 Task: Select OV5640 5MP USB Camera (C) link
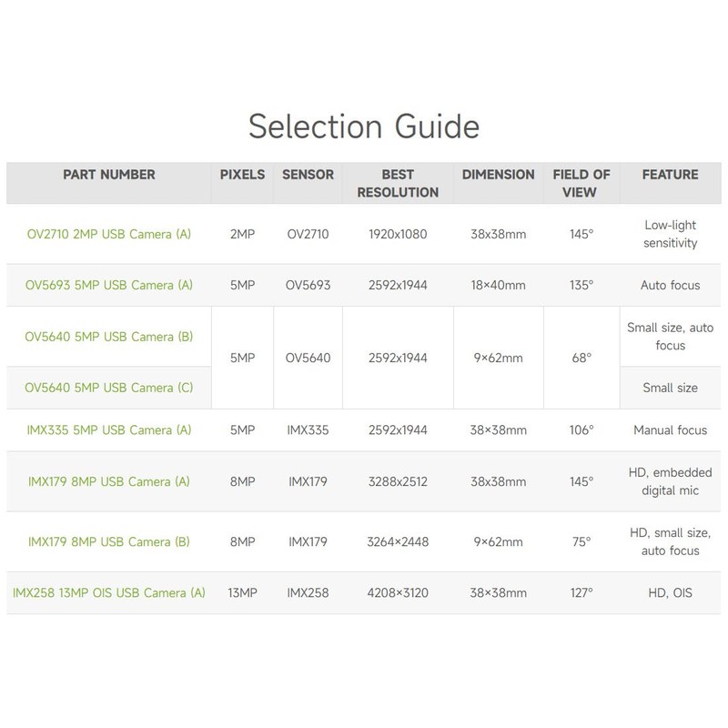pyautogui.click(x=109, y=388)
